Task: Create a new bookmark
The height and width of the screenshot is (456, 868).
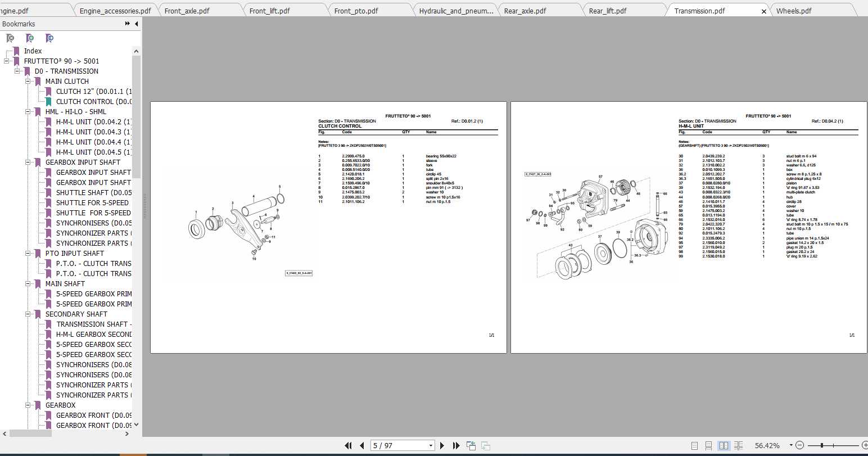Action: (x=31, y=38)
